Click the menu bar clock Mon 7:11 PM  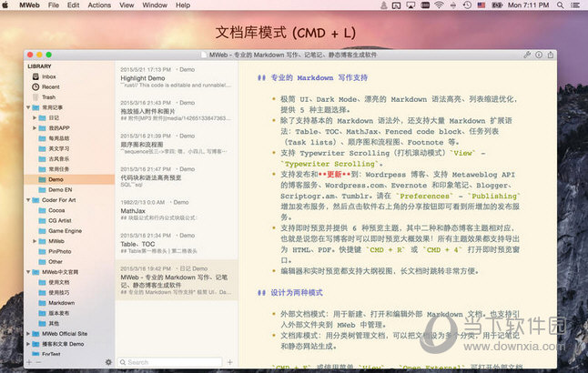click(528, 5)
